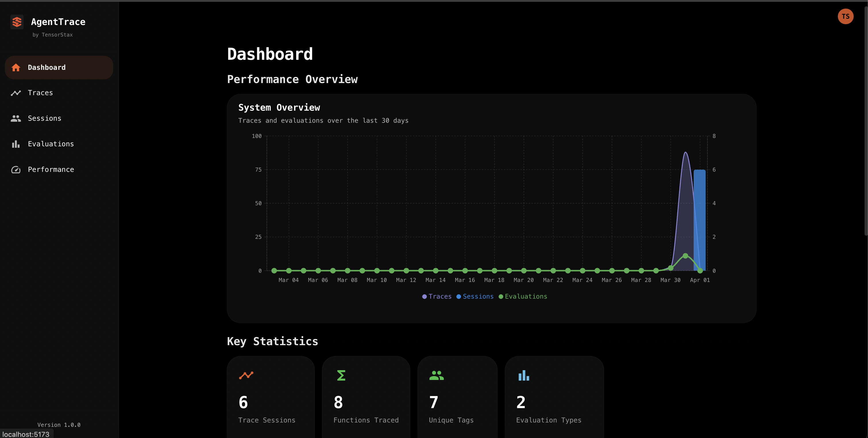This screenshot has width=868, height=438.
Task: Click the Sessions people sidebar icon
Action: 16,118
